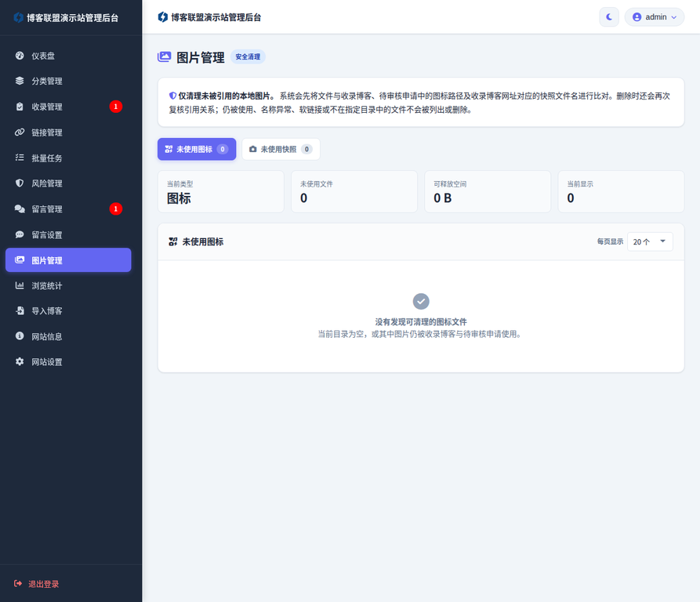Click the sidebar brand title text
The height and width of the screenshot is (602, 700).
pyautogui.click(x=72, y=18)
